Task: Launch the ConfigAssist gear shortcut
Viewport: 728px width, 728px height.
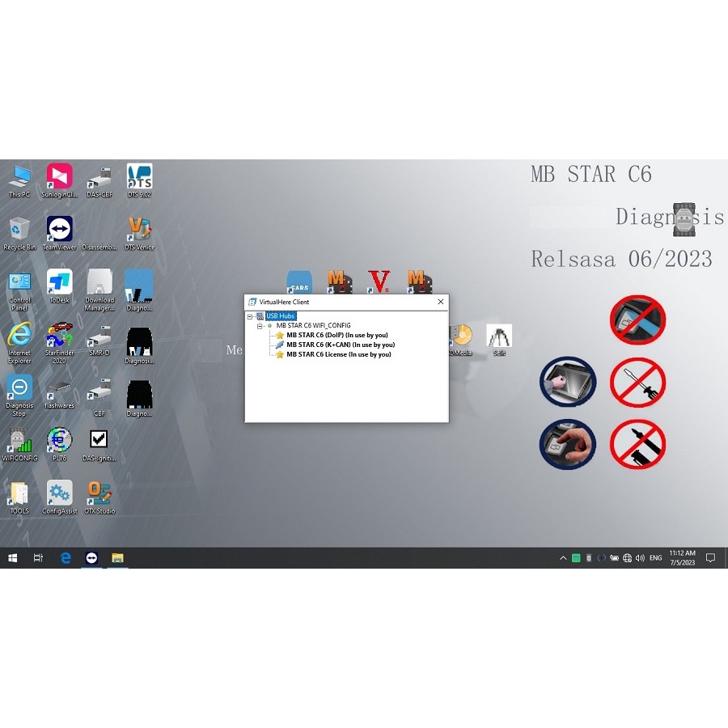Action: pyautogui.click(x=59, y=498)
